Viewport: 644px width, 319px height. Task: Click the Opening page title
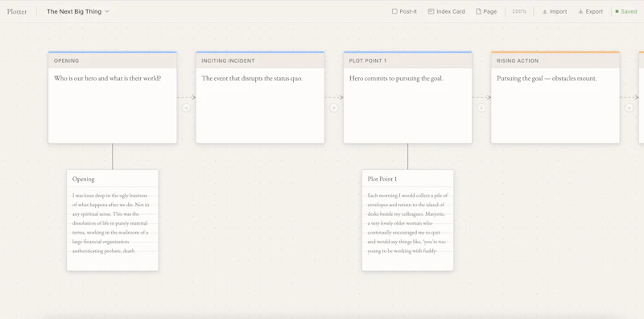[x=84, y=179]
